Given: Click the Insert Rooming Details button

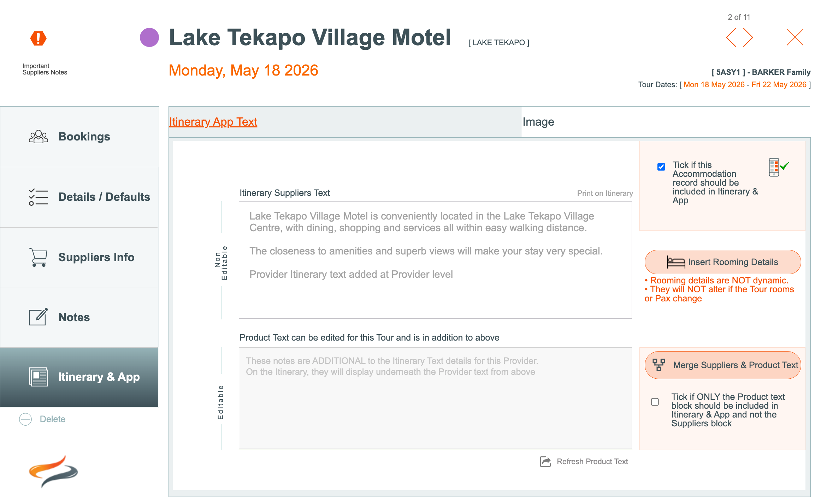Looking at the screenshot, I should (722, 262).
